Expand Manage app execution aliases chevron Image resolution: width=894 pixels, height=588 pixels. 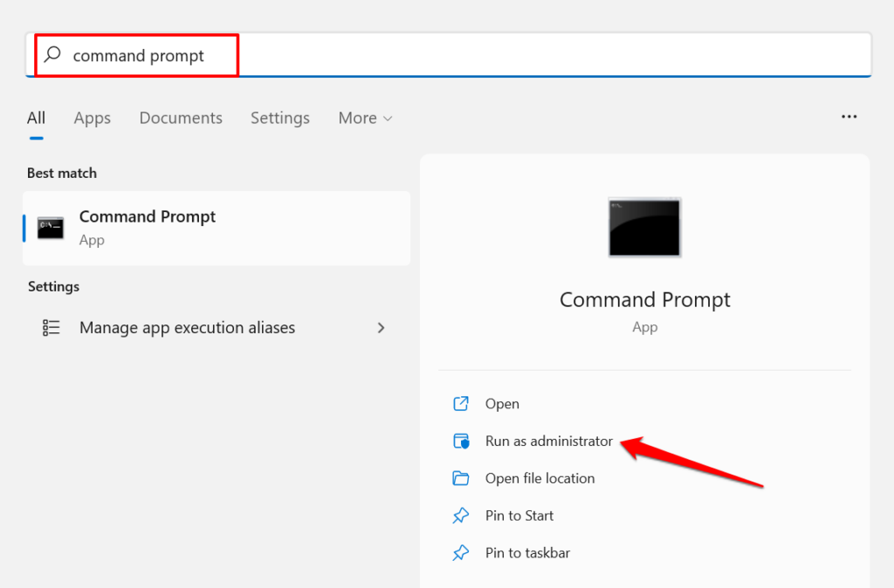pyautogui.click(x=381, y=328)
